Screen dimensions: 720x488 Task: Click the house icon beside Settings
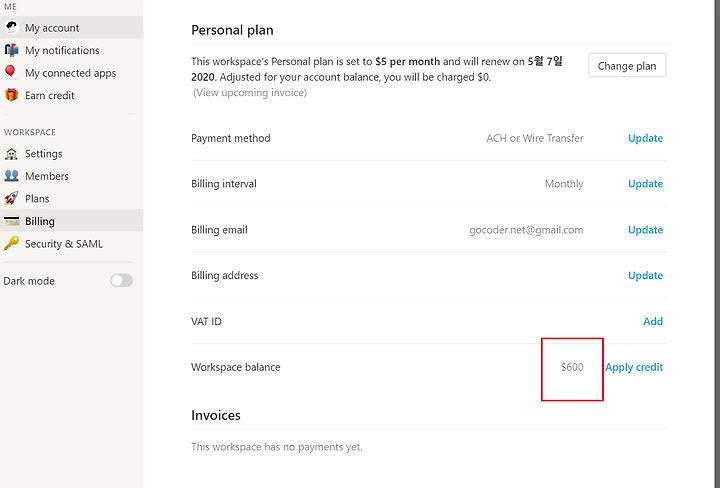[x=11, y=153]
